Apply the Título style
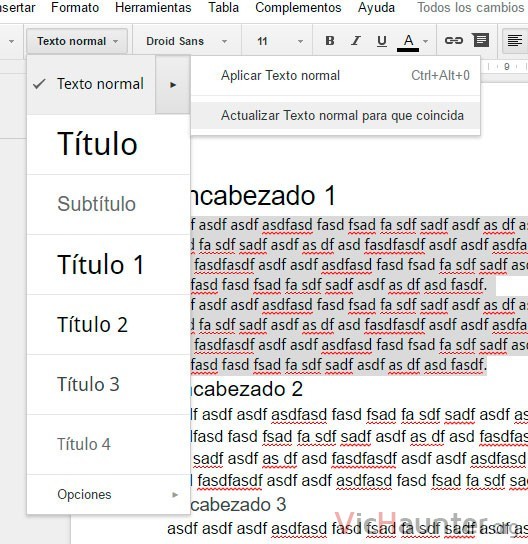Viewport: 528px width, 544px height. tap(108, 144)
